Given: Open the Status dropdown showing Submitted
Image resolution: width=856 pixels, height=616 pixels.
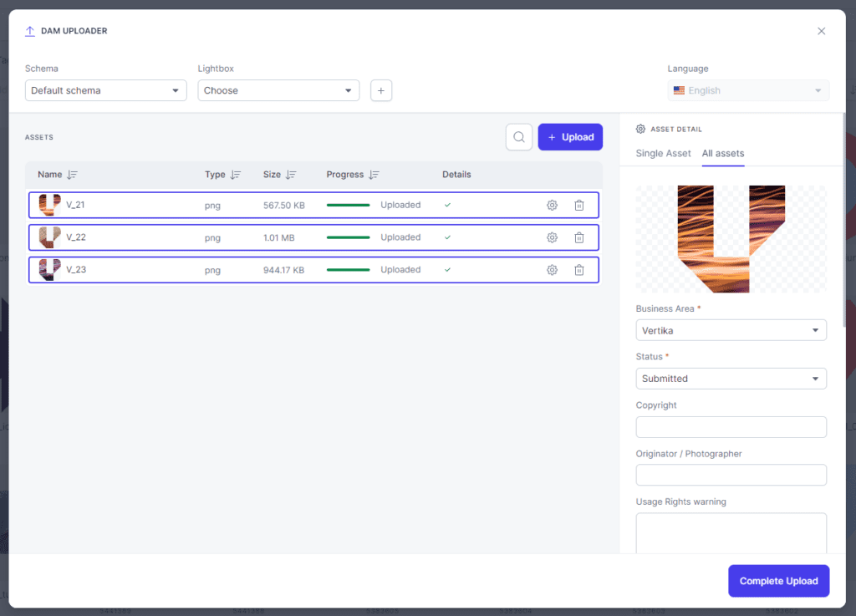Looking at the screenshot, I should tap(731, 379).
